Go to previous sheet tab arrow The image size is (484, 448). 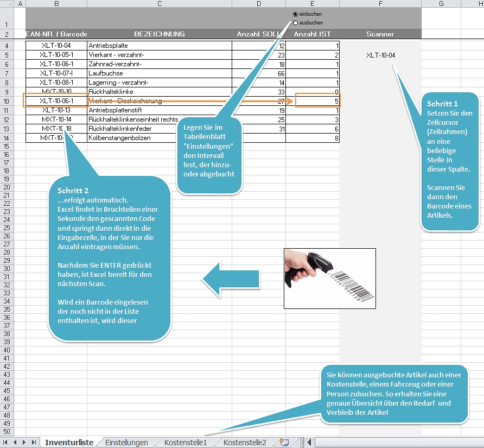pos(15,443)
